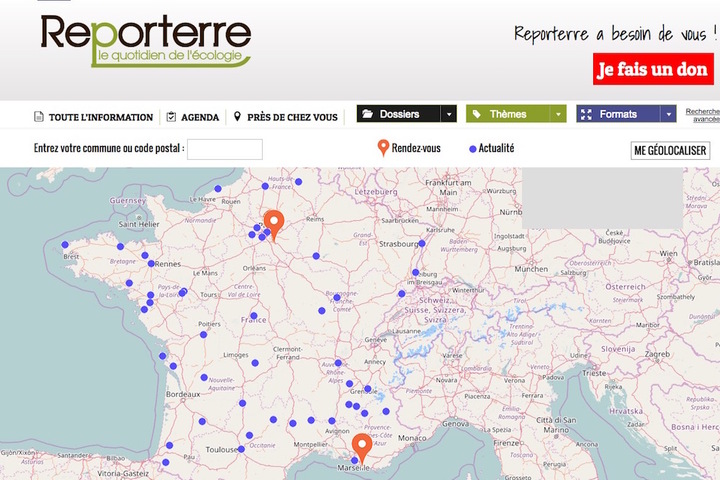Image resolution: width=720 pixels, height=480 pixels.
Task: Select Près de chez vous
Action: click(292, 117)
